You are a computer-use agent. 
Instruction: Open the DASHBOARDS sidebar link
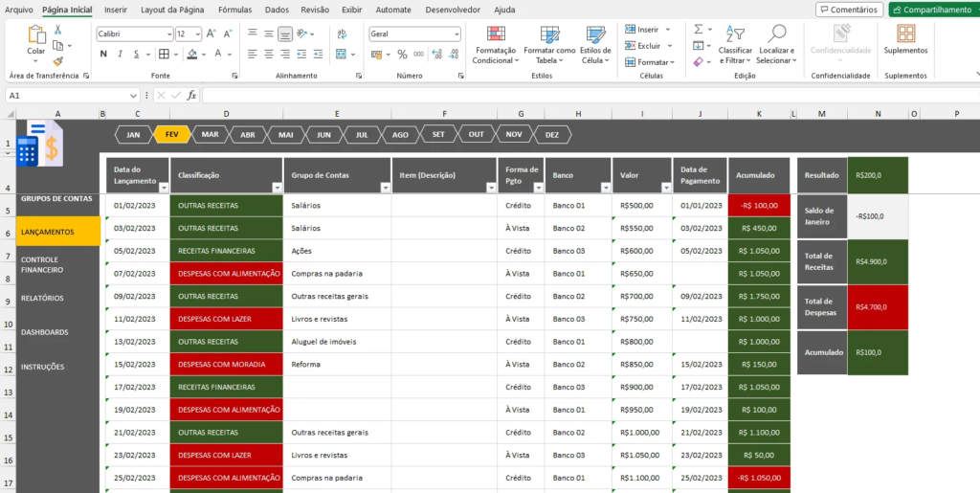(45, 332)
